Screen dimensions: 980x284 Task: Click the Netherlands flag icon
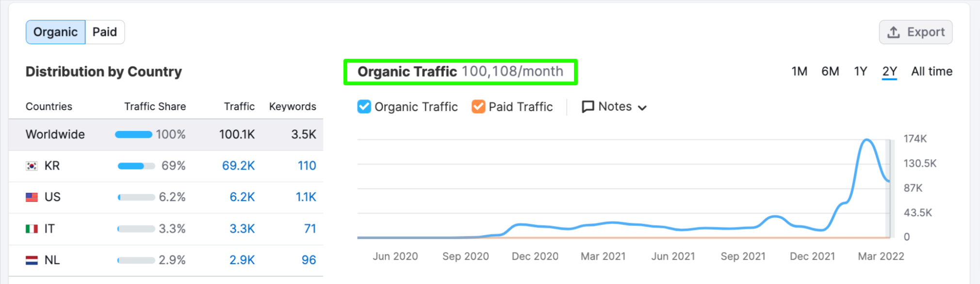(31, 260)
